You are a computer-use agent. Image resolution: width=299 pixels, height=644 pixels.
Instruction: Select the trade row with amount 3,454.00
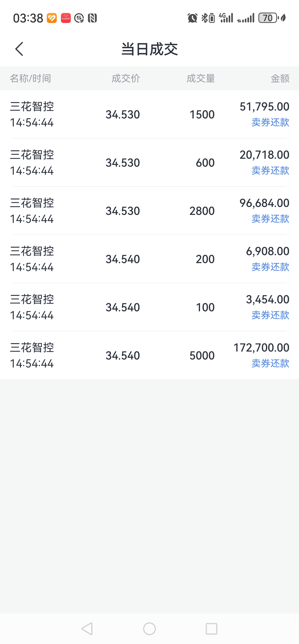[x=149, y=307]
